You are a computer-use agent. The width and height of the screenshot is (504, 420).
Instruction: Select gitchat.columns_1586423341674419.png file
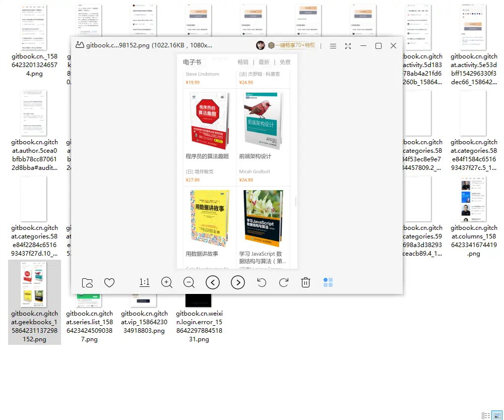point(474,241)
